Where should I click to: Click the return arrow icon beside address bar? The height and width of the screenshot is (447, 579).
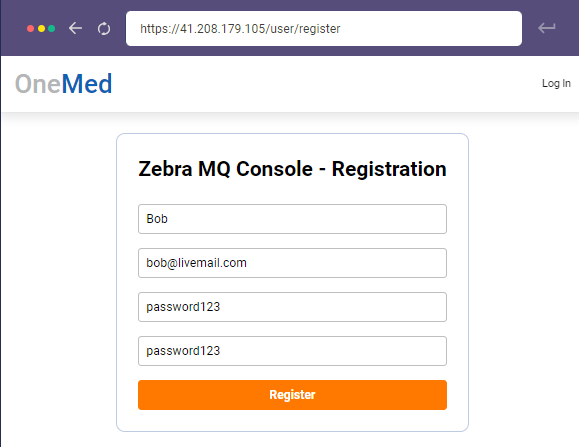click(x=547, y=28)
